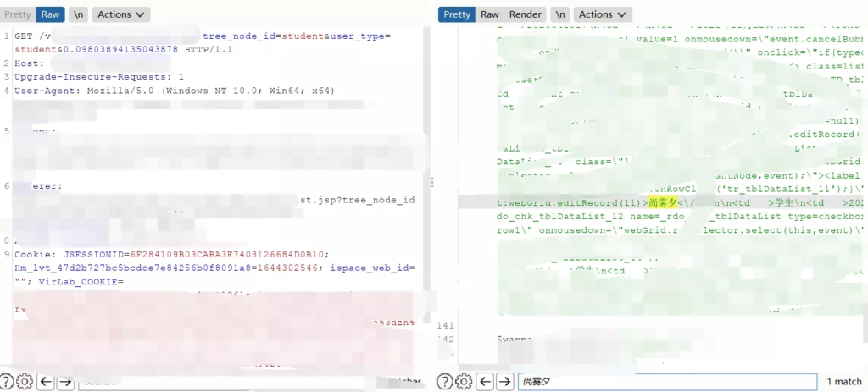The width and height of the screenshot is (868, 392).
Task: Go to previous match in request panel
Action: click(47, 382)
